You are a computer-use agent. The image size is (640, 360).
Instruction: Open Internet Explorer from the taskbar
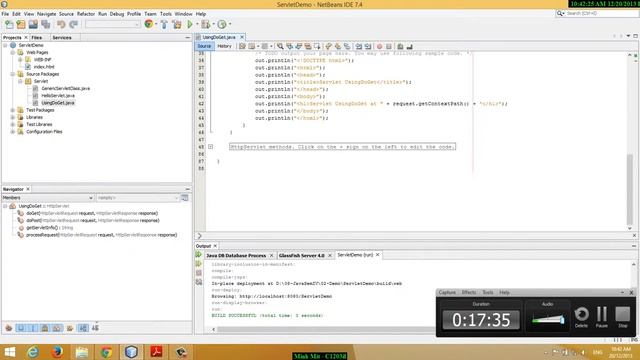click(x=33, y=352)
